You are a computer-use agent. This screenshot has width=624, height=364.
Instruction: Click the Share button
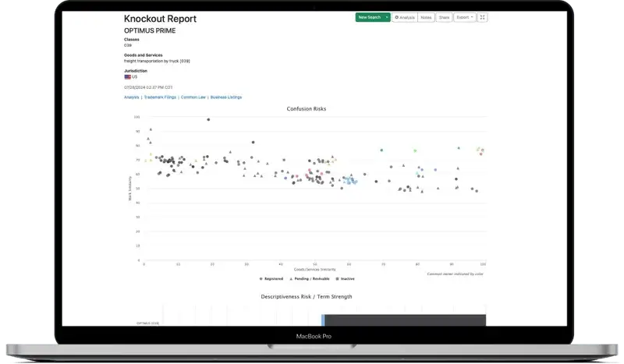(444, 17)
